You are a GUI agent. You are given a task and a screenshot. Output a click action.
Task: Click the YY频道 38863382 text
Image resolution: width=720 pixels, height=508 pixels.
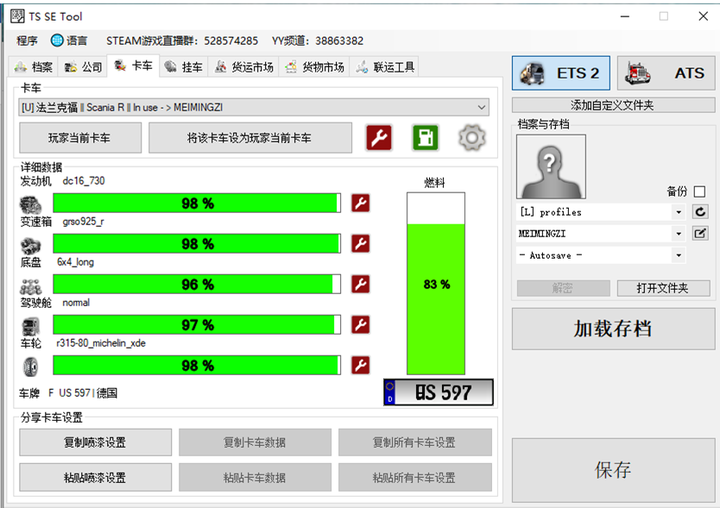point(317,41)
